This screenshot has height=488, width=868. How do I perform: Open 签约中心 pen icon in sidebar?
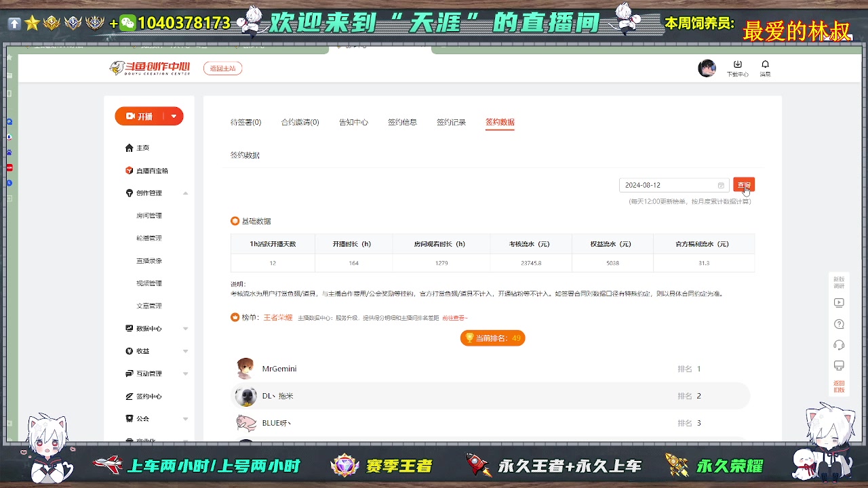(130, 396)
